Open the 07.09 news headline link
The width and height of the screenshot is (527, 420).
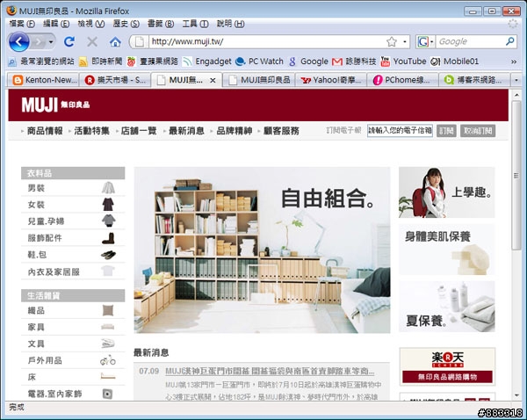270,372
